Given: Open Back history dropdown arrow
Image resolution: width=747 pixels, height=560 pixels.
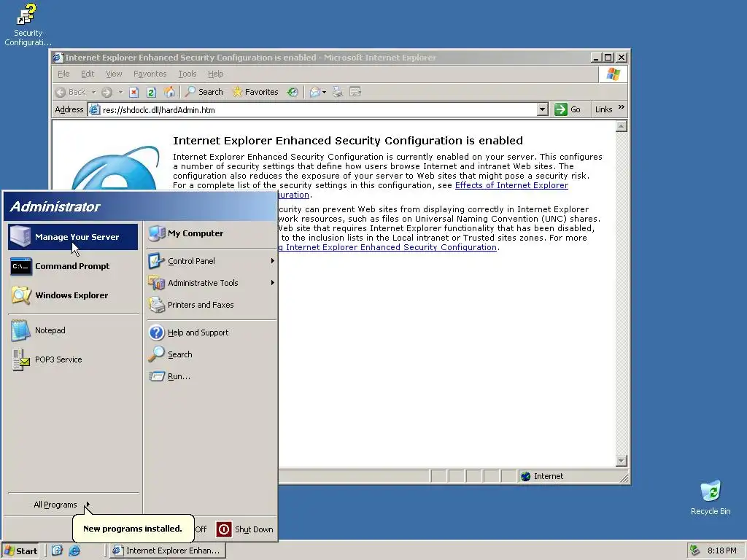Looking at the screenshot, I should pyautogui.click(x=94, y=92).
